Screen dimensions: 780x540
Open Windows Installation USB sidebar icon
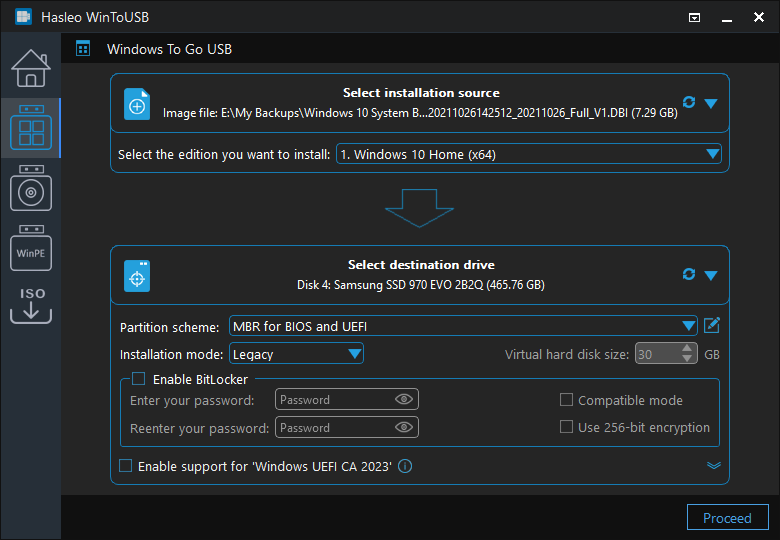click(31, 188)
